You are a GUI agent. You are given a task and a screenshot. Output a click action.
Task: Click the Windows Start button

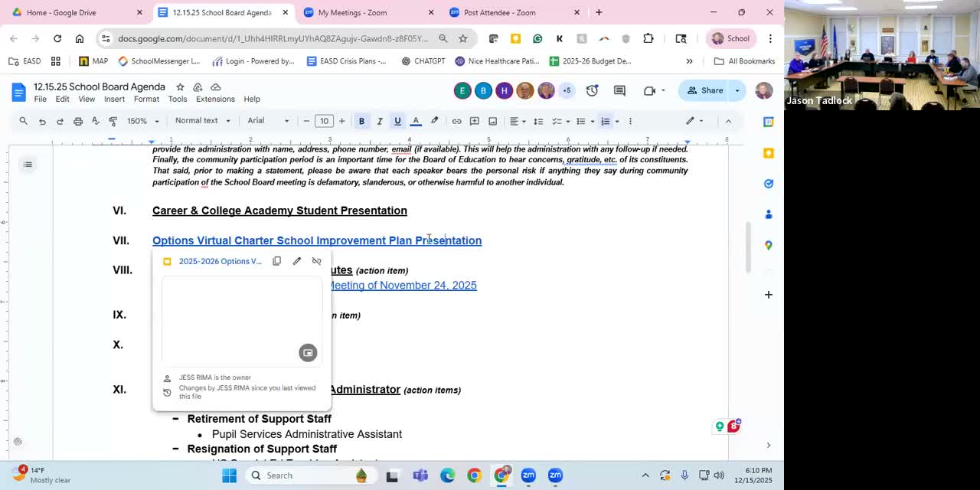tap(229, 475)
